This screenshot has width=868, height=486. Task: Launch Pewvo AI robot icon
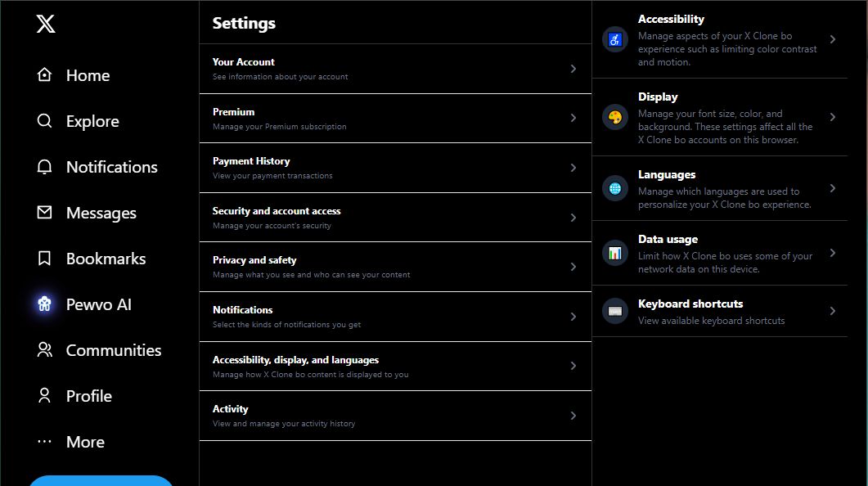45,304
